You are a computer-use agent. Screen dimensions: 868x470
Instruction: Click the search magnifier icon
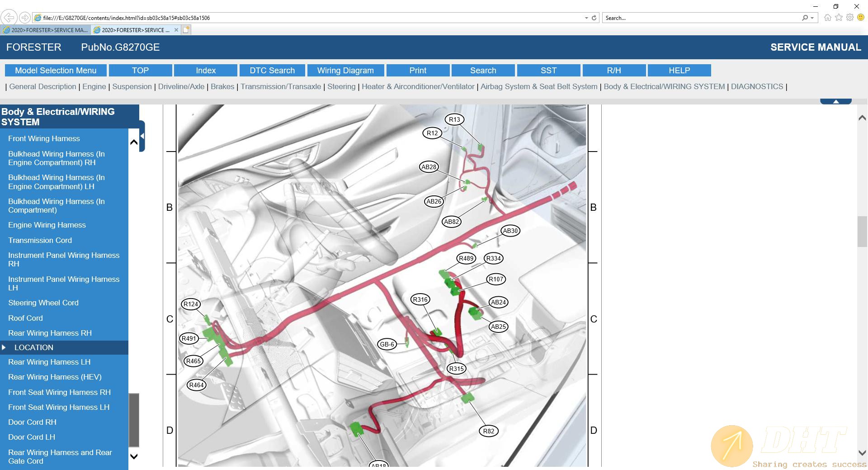pos(805,18)
